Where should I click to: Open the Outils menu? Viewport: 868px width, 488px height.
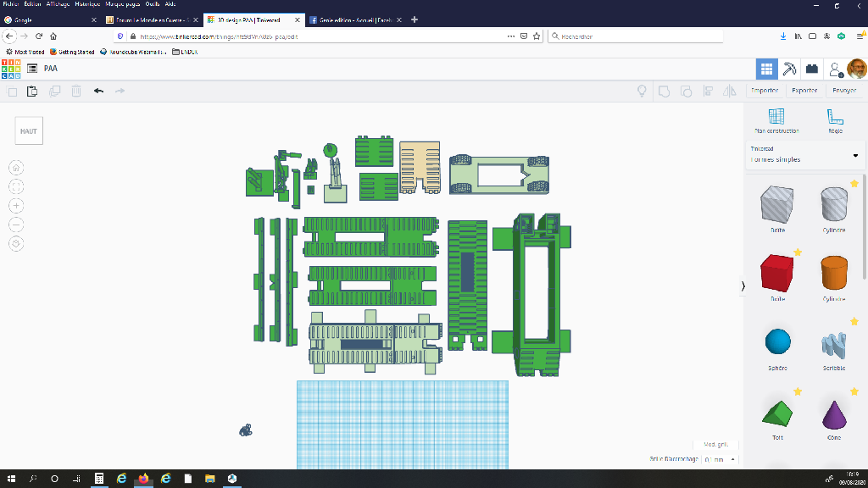click(x=153, y=4)
